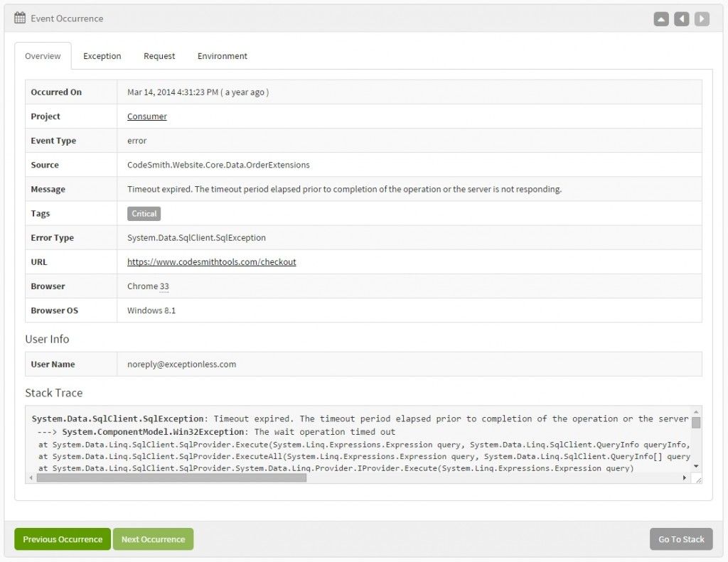The image size is (728, 562).
Task: Open the Request tab
Action: pyautogui.click(x=159, y=55)
